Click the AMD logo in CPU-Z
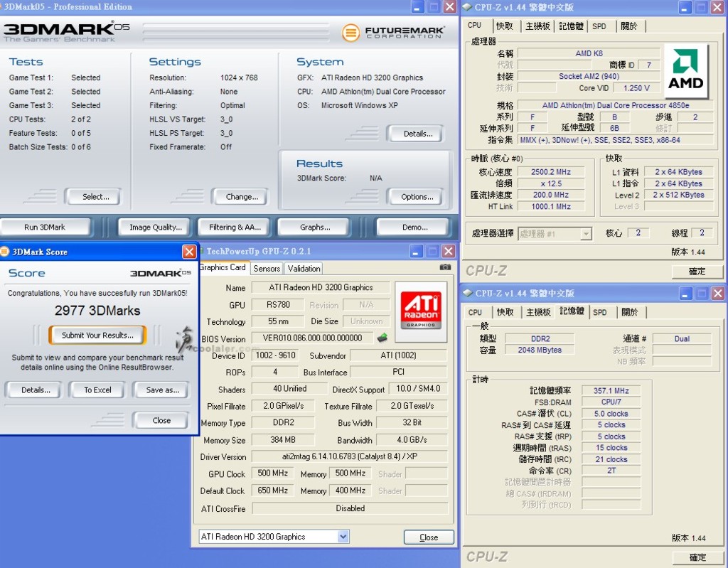The image size is (728, 568). pyautogui.click(x=685, y=70)
